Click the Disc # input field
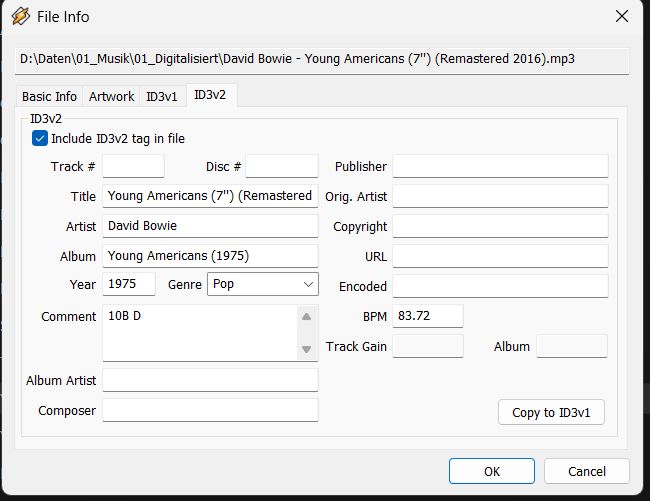Screen dimensions: 650x501 tap(282, 166)
